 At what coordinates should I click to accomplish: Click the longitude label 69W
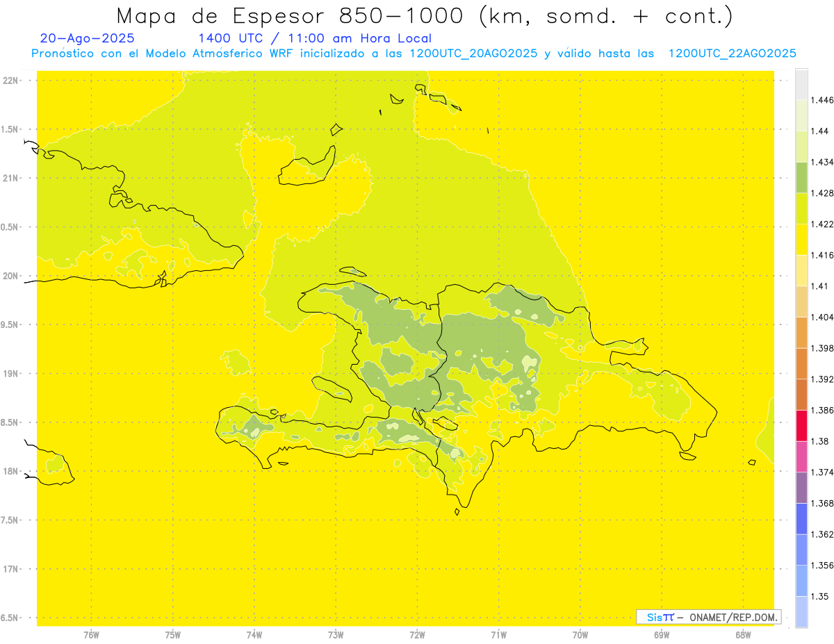pos(662,636)
